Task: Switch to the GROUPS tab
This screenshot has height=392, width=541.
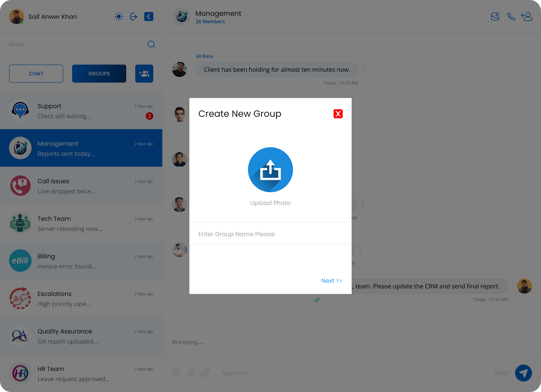Action: (99, 74)
